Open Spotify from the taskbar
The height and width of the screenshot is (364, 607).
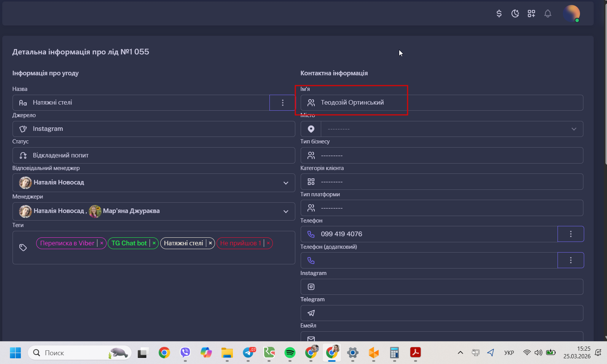coord(290,353)
